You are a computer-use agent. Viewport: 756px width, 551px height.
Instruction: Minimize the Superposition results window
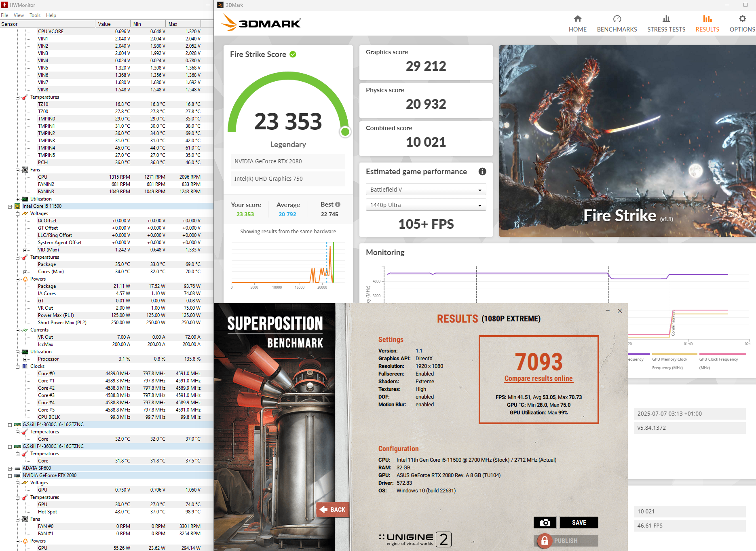pos(608,310)
